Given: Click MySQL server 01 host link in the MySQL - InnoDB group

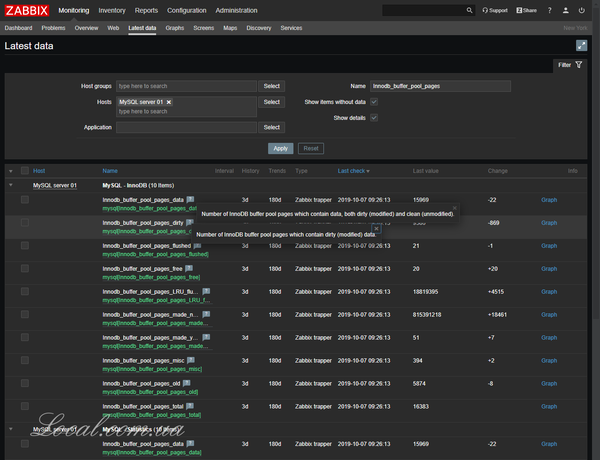Looking at the screenshot, I should [x=55, y=186].
